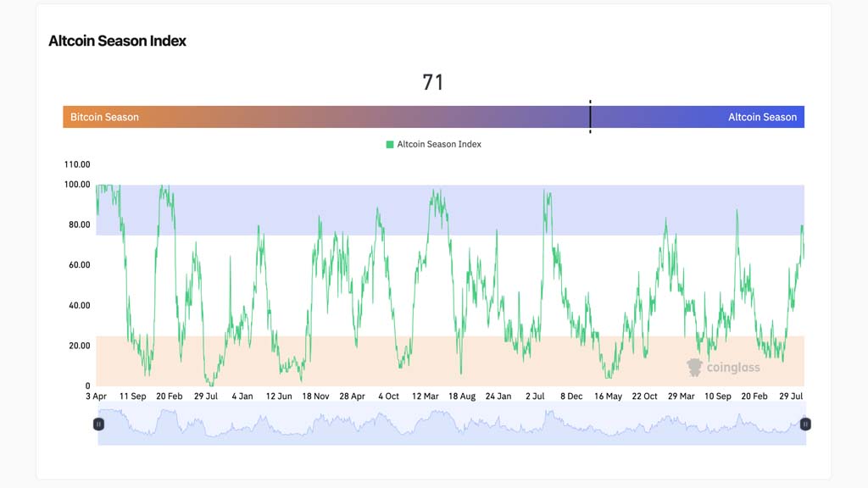Viewport: 868px width, 488px height.
Task: Click the right range slider handle
Action: pos(805,424)
